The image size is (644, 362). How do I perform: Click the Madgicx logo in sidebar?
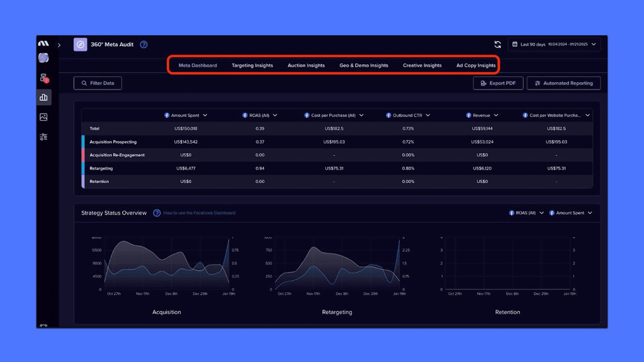(43, 43)
